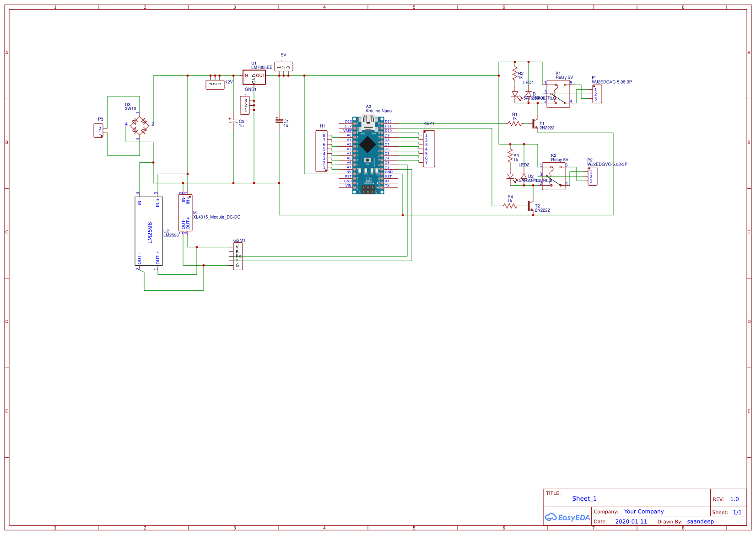Click the GSM1 module connector
This screenshot has width=756, height=535.
pos(238,256)
